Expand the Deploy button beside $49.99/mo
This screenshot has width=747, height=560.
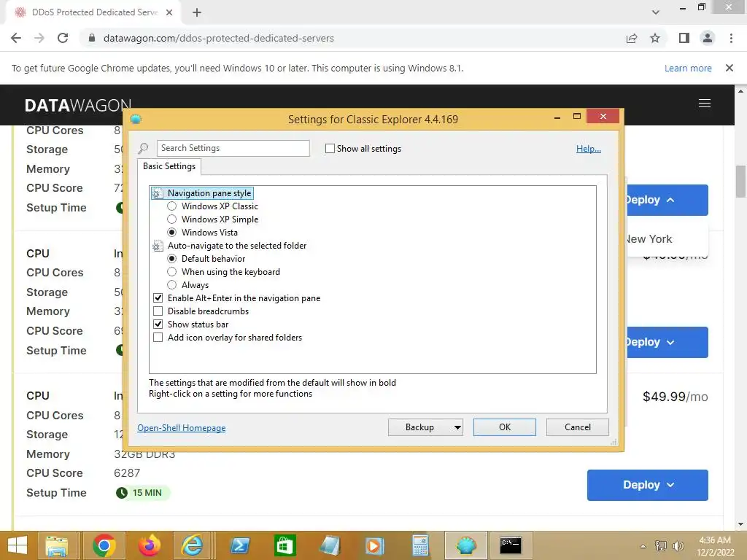pos(648,485)
